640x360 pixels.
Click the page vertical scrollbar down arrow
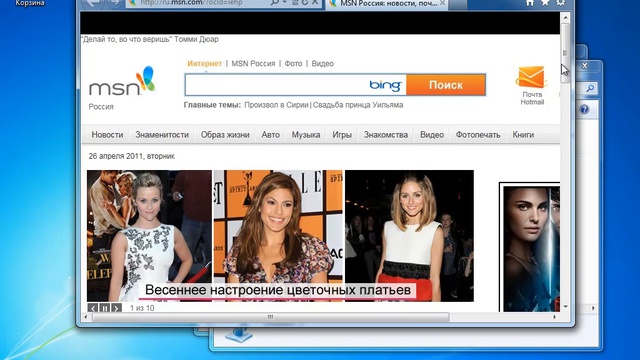[x=565, y=307]
